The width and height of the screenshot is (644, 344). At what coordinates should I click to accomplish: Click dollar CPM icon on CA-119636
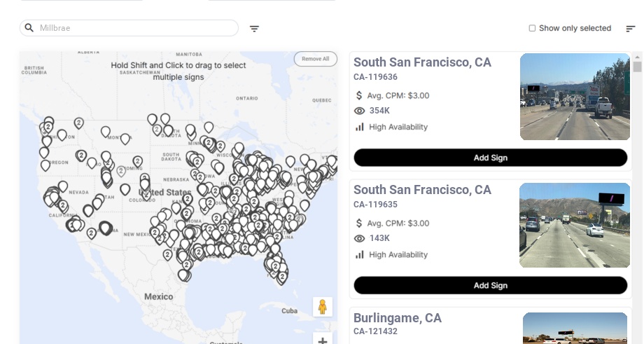[359, 95]
